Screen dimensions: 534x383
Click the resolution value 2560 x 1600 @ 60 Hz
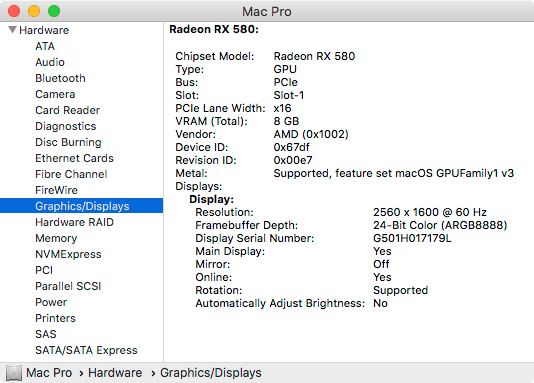pyautogui.click(x=430, y=212)
